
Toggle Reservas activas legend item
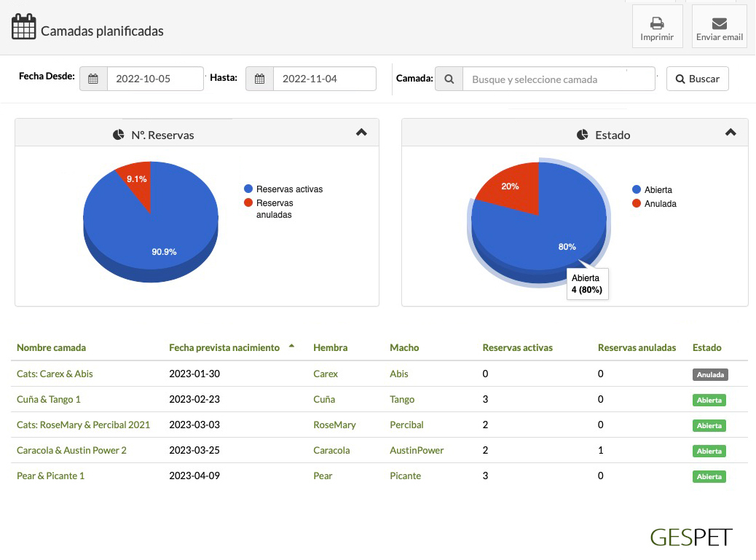coord(289,189)
